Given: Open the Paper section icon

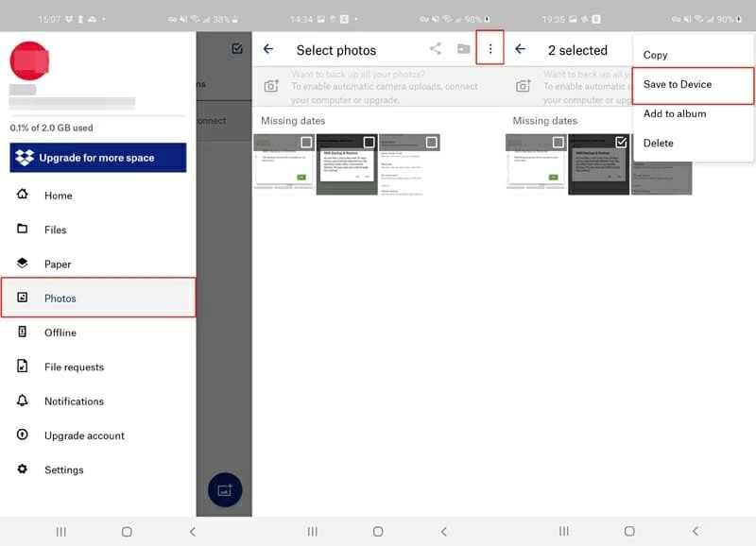Looking at the screenshot, I should (23, 264).
